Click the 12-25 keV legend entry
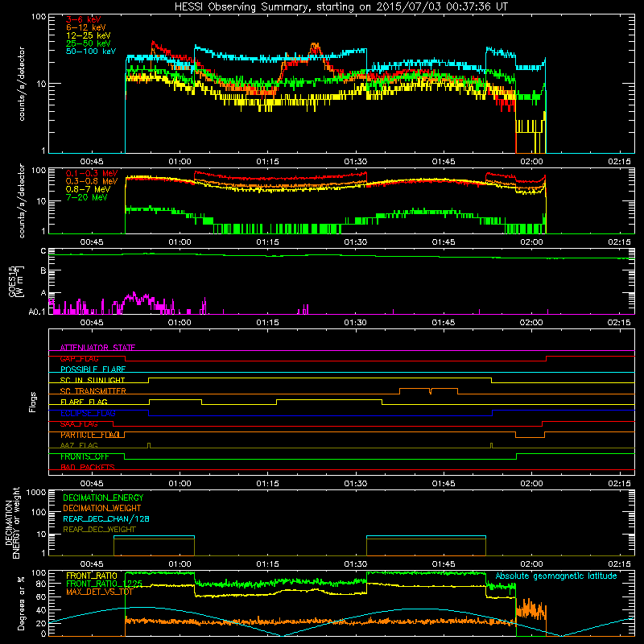The width and height of the screenshot is (644, 644). (89, 35)
